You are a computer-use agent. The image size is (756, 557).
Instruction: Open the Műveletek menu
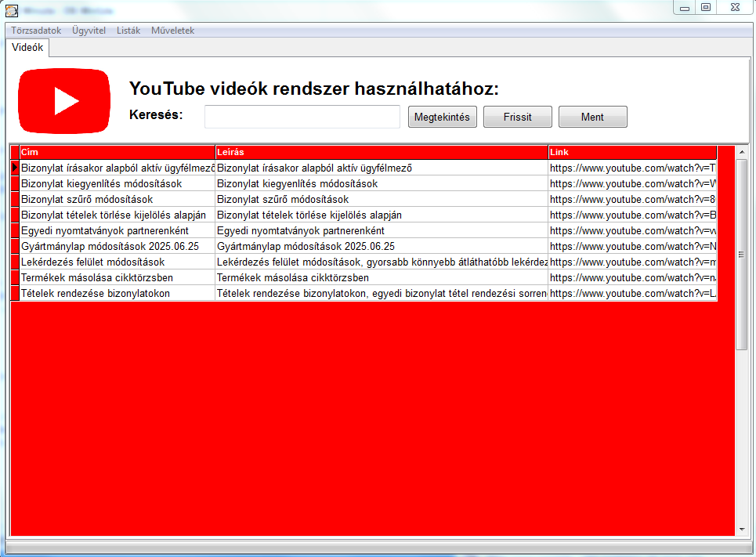point(172,31)
